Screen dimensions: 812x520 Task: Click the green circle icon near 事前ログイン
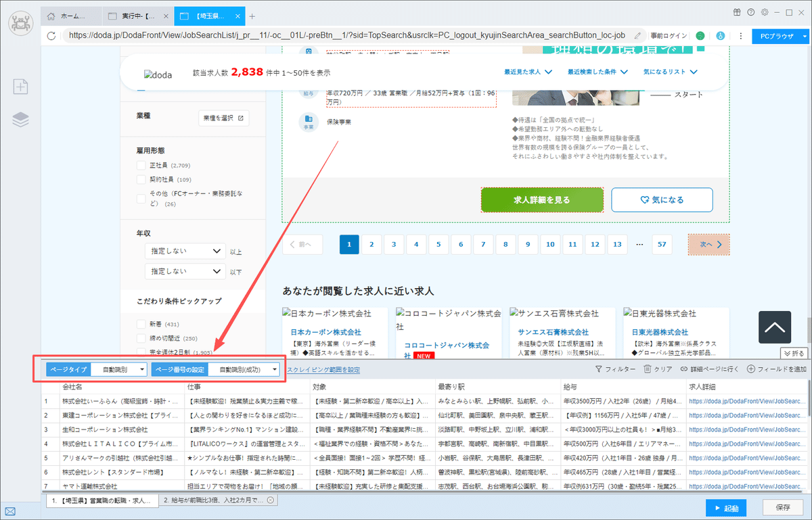(x=700, y=36)
